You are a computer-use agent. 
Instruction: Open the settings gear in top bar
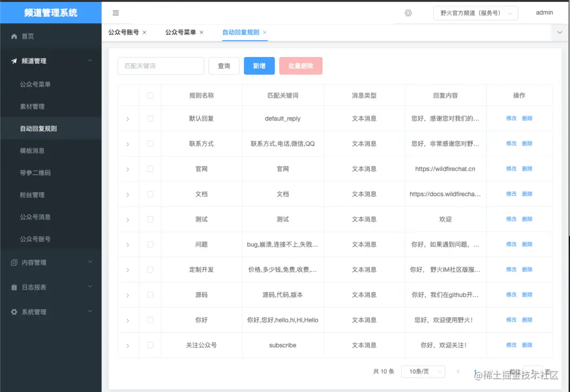pos(408,13)
